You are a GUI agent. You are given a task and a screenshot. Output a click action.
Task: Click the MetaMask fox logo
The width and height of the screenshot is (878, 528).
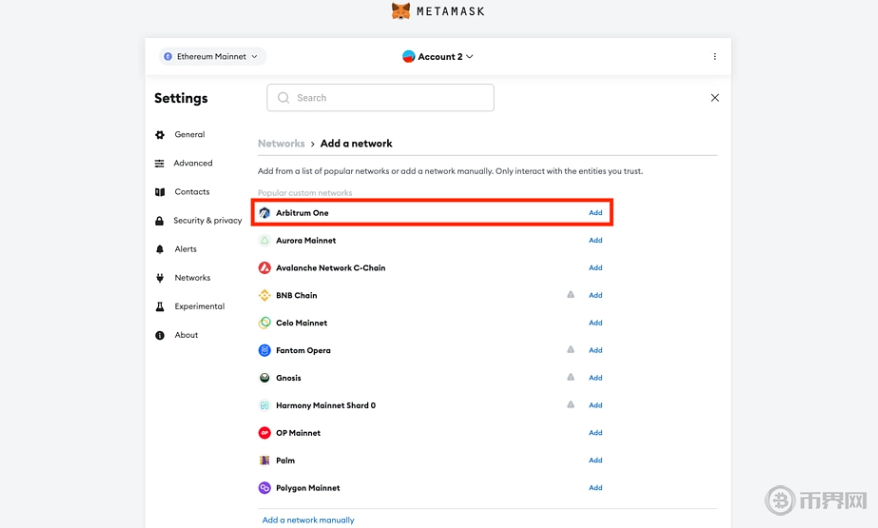coord(400,11)
